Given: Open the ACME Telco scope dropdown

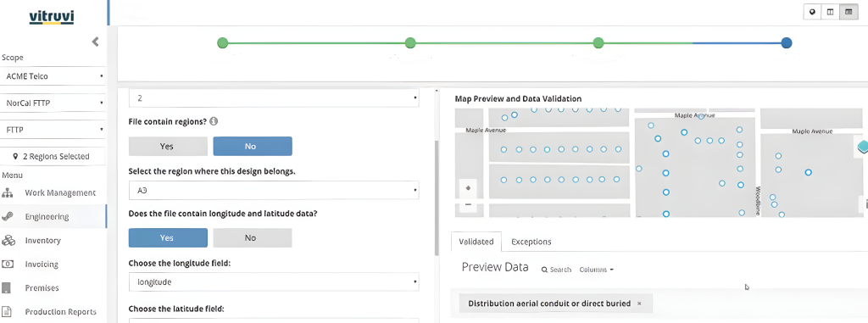Looking at the screenshot, I should [53, 76].
